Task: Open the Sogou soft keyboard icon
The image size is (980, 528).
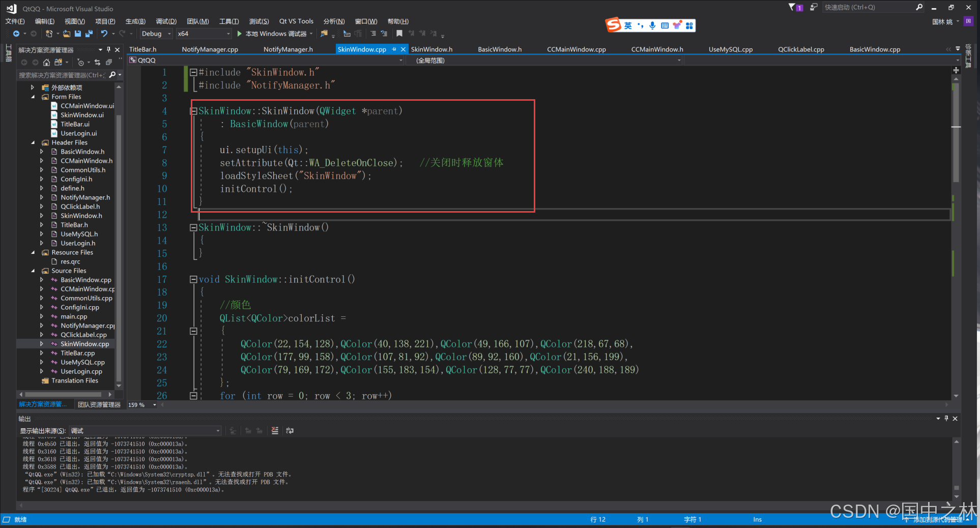Action: 665,25
